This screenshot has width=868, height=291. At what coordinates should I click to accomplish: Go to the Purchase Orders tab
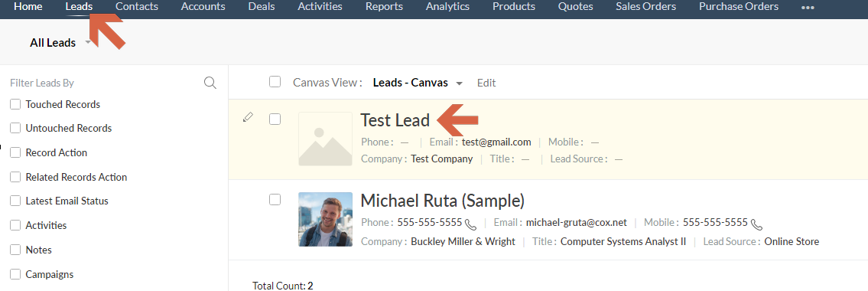pos(739,7)
